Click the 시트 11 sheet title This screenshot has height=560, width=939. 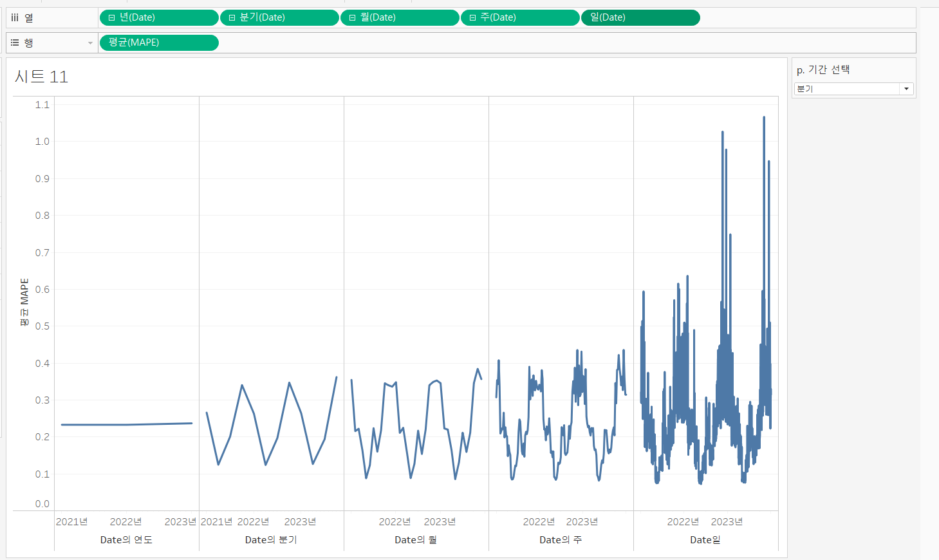41,77
